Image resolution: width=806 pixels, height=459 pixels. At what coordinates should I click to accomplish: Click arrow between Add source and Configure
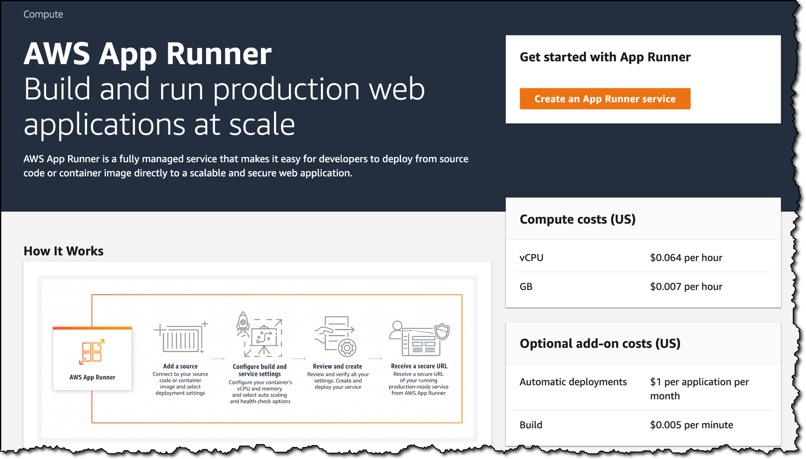218,358
